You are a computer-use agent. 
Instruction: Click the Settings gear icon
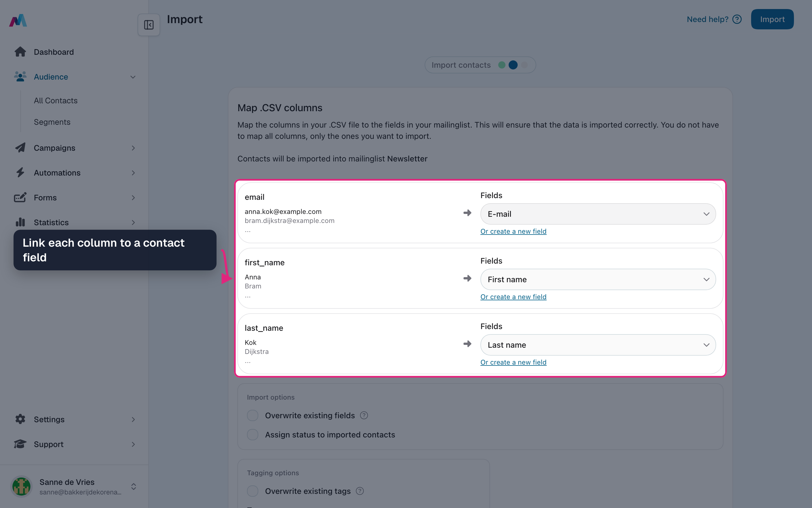tap(20, 419)
